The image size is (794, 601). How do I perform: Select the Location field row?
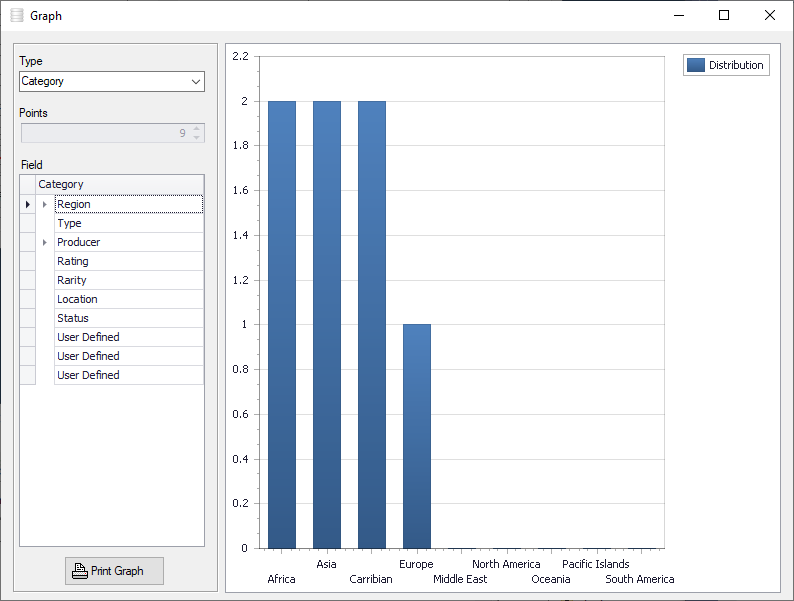coord(129,299)
